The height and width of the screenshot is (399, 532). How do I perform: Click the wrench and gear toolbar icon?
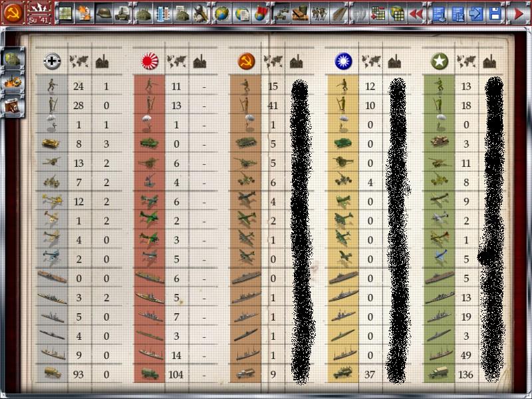point(201,13)
